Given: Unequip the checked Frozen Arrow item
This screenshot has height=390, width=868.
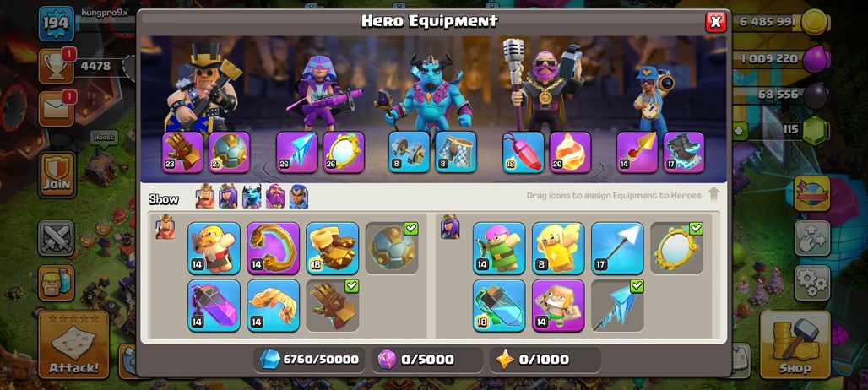Looking at the screenshot, I should [617, 306].
